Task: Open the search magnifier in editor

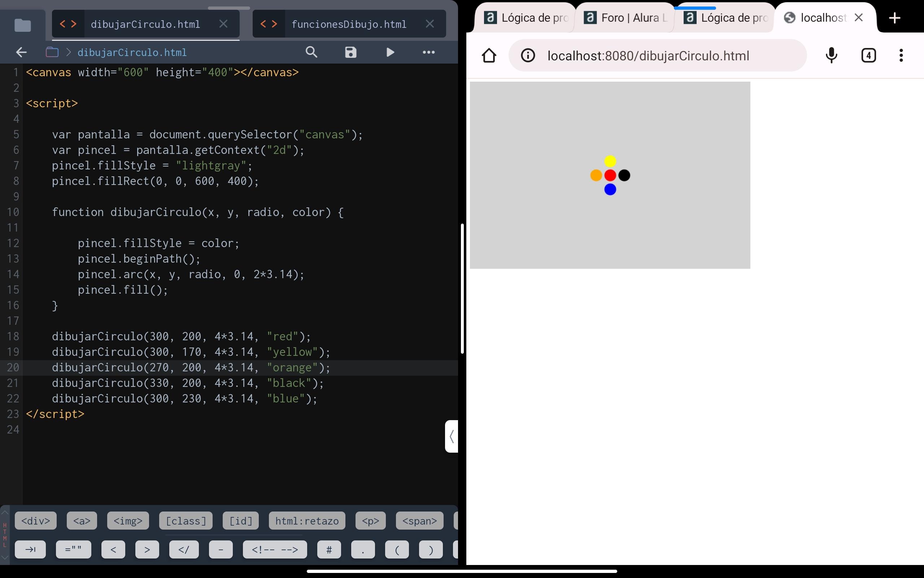Action: [x=311, y=52]
